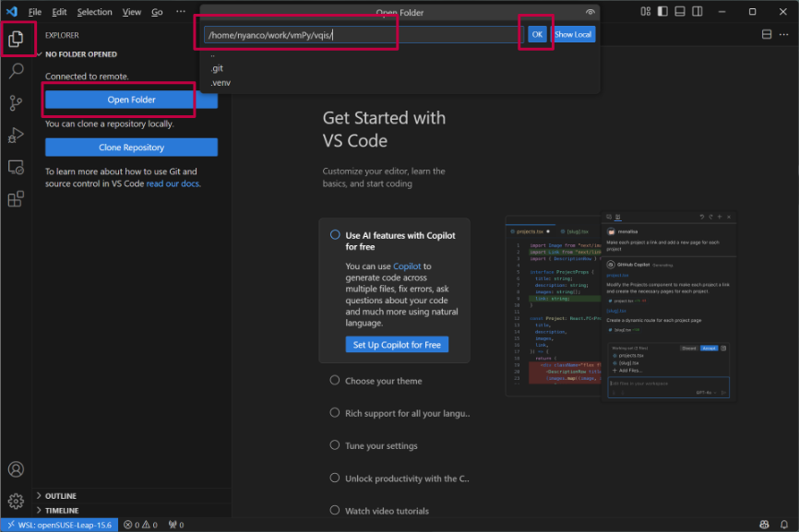Click Set Up Copilot for Free button
Image resolution: width=799 pixels, height=532 pixels.
pos(397,345)
